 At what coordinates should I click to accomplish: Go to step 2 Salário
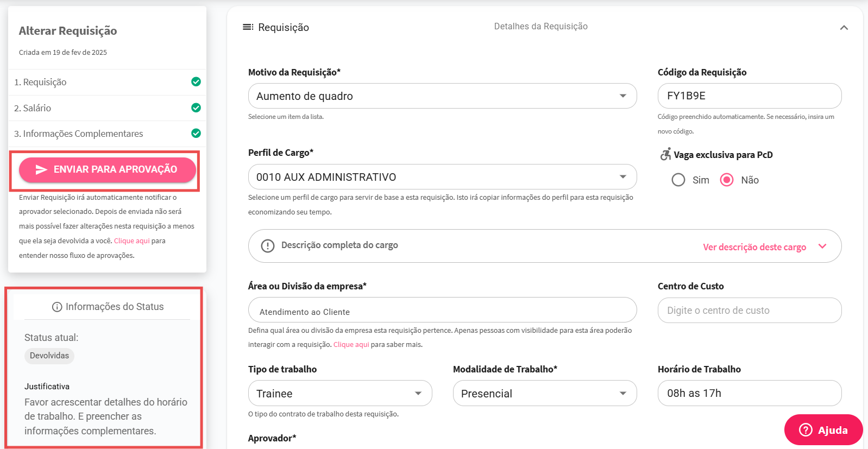[x=33, y=108]
